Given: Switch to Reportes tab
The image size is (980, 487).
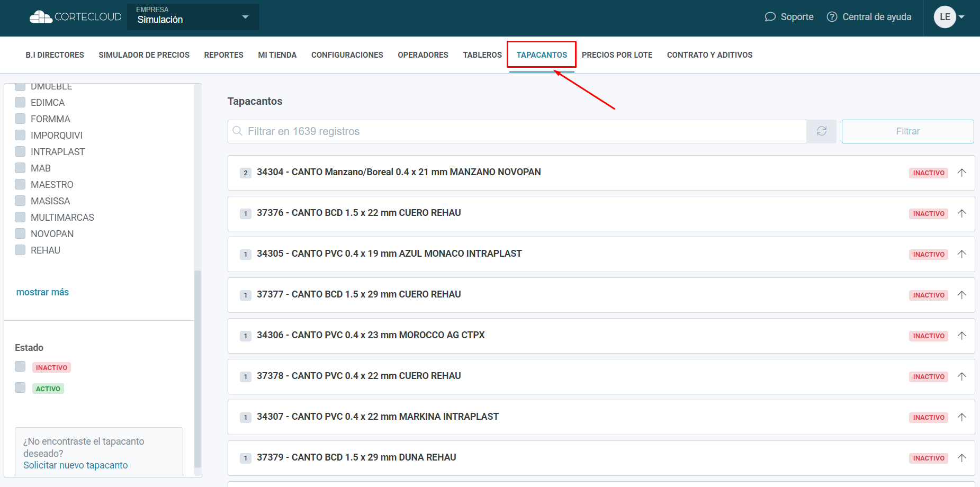Looking at the screenshot, I should click(224, 55).
